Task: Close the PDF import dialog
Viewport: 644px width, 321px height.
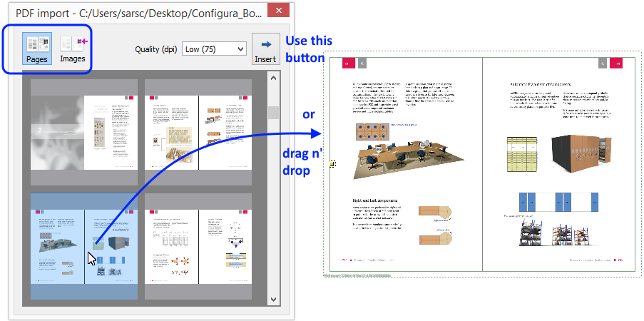Action: [274, 12]
